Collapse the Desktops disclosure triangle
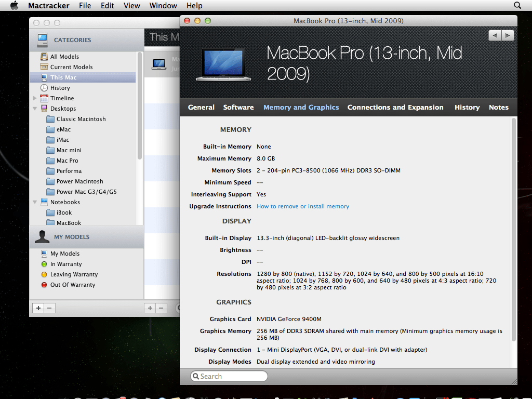Viewport: 532px width, 399px height. click(x=35, y=109)
